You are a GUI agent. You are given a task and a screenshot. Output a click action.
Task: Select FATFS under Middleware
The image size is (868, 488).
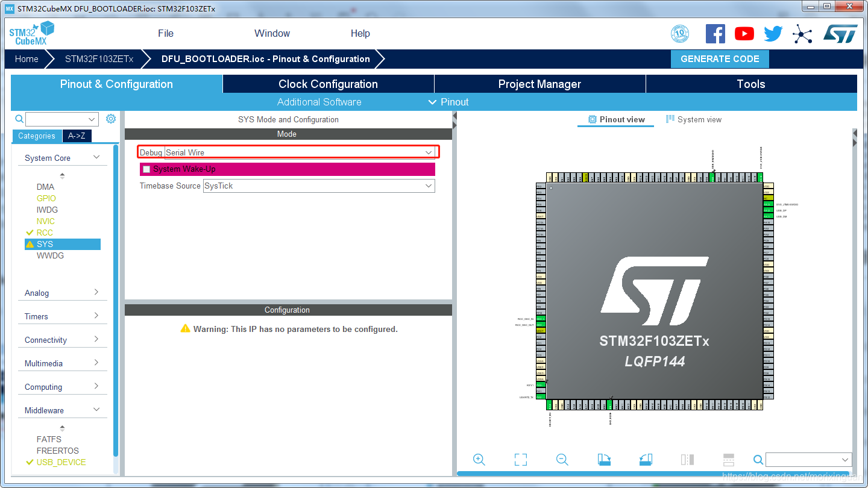tap(49, 439)
